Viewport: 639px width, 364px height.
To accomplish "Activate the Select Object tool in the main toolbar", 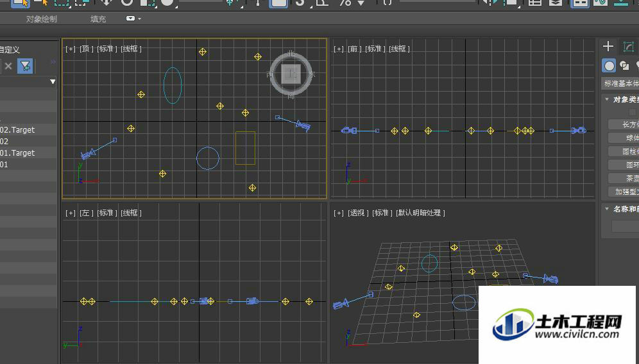I will click(20, 3).
